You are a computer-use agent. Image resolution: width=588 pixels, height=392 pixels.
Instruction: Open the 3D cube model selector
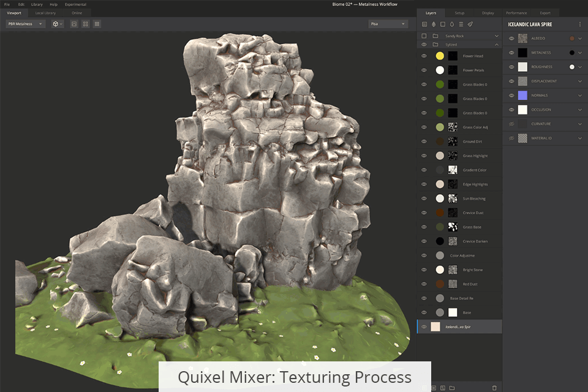[58, 24]
